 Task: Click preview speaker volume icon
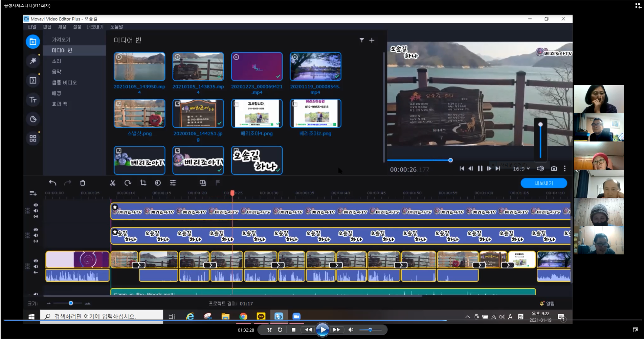click(540, 168)
